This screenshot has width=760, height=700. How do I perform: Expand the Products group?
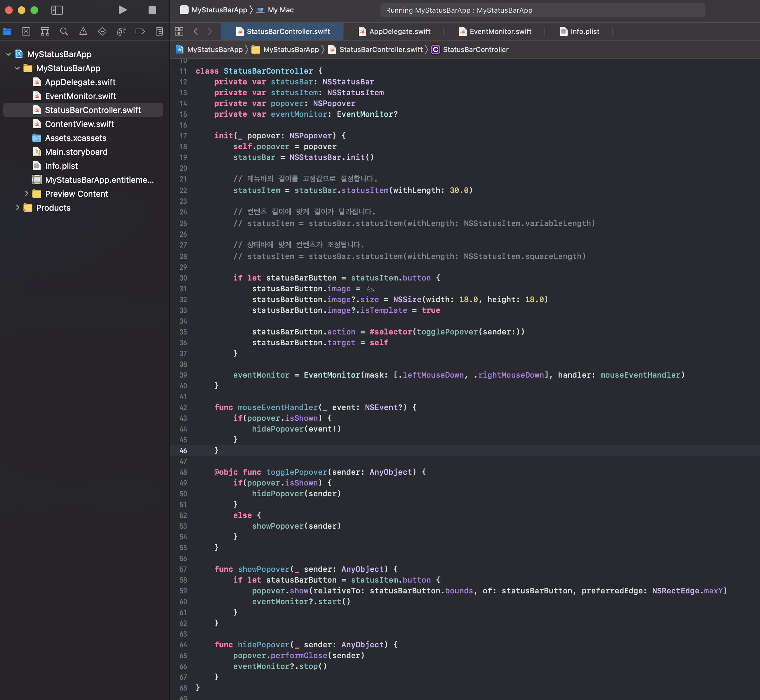coord(17,208)
